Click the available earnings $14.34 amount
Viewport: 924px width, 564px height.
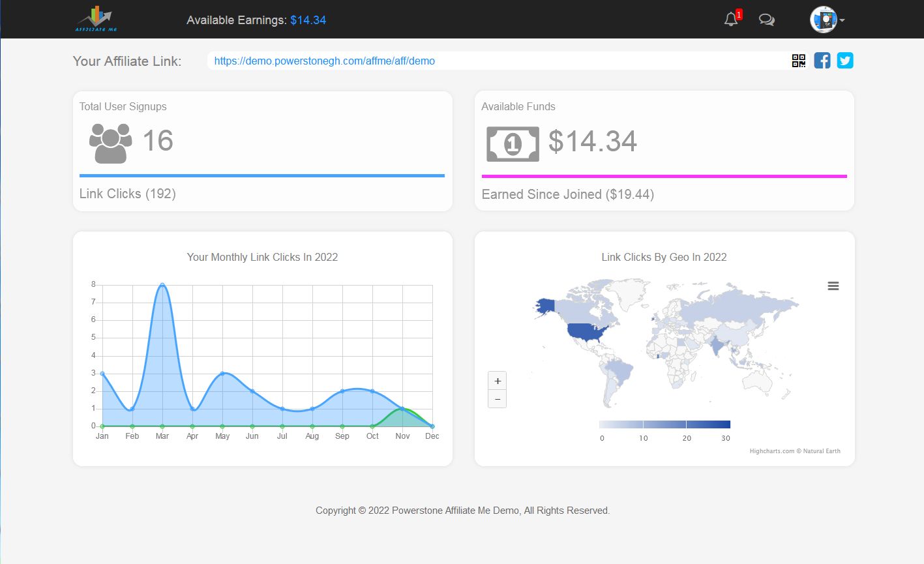point(308,20)
